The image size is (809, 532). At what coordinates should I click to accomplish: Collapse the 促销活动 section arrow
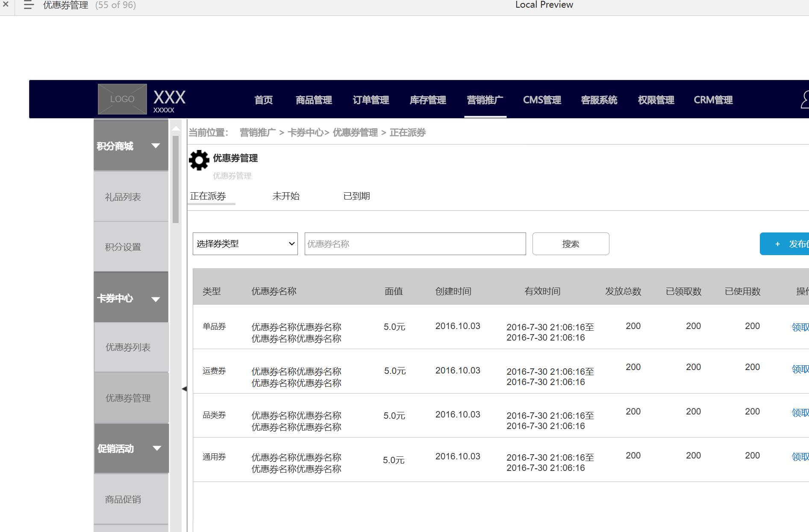point(157,448)
